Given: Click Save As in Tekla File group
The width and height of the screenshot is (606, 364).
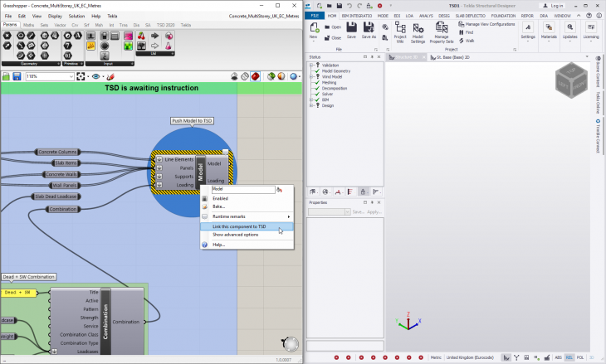Looking at the screenshot, I should pyautogui.click(x=369, y=31).
